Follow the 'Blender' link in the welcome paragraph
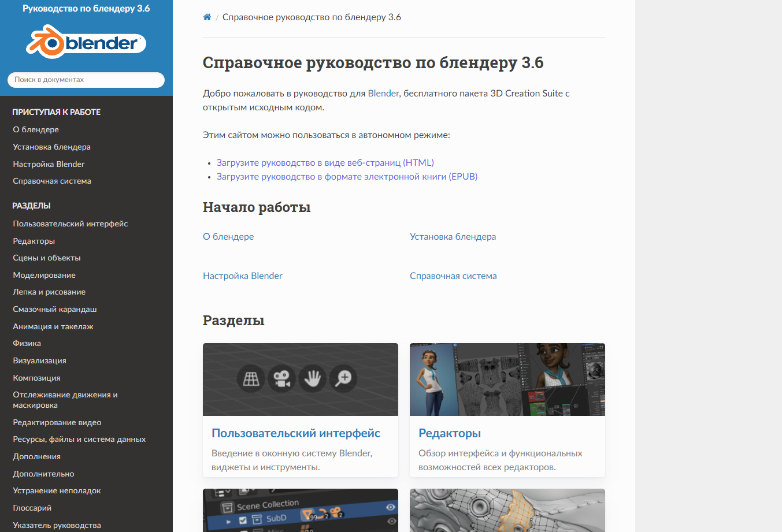Screen dimensions: 782x532 point(383,94)
